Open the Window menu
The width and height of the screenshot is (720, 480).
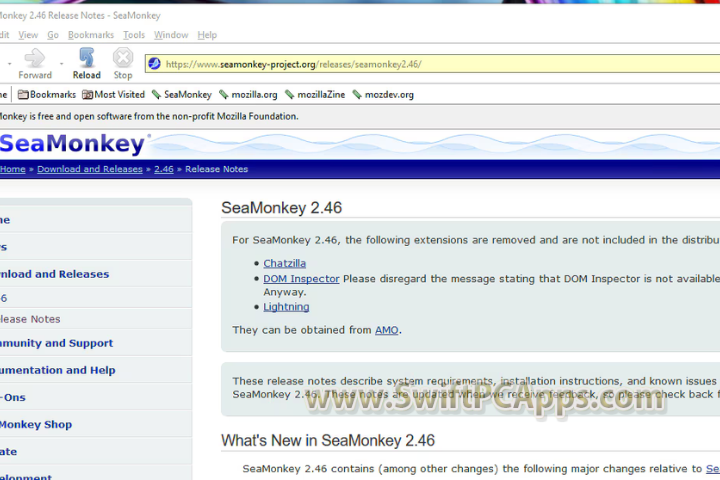click(171, 35)
